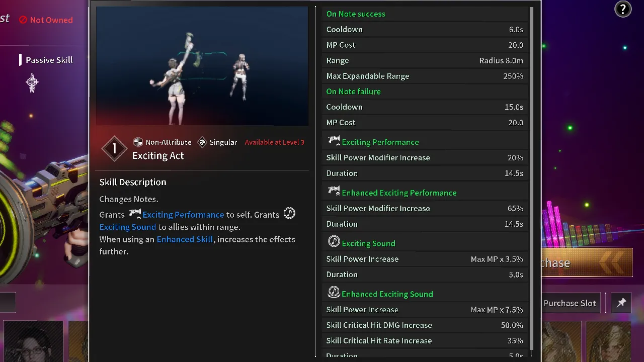Open the help question mark icon
Screen dimensions: 644x362
point(623,9)
